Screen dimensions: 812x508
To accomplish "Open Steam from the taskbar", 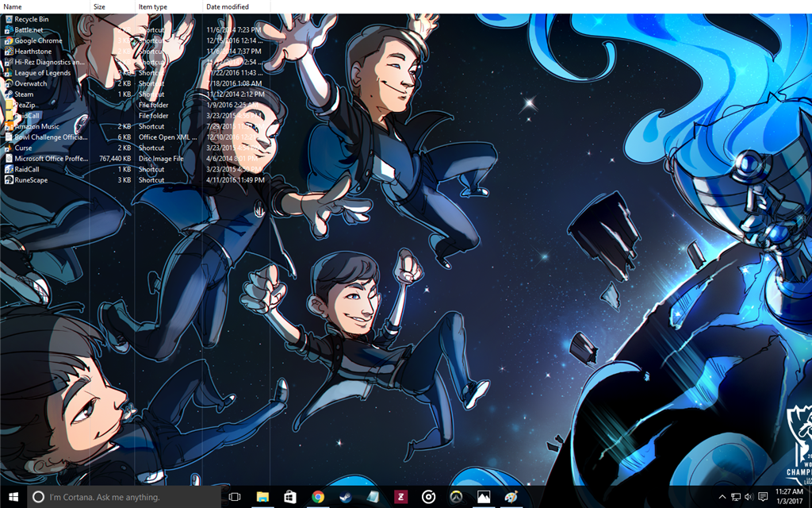I will [x=346, y=497].
